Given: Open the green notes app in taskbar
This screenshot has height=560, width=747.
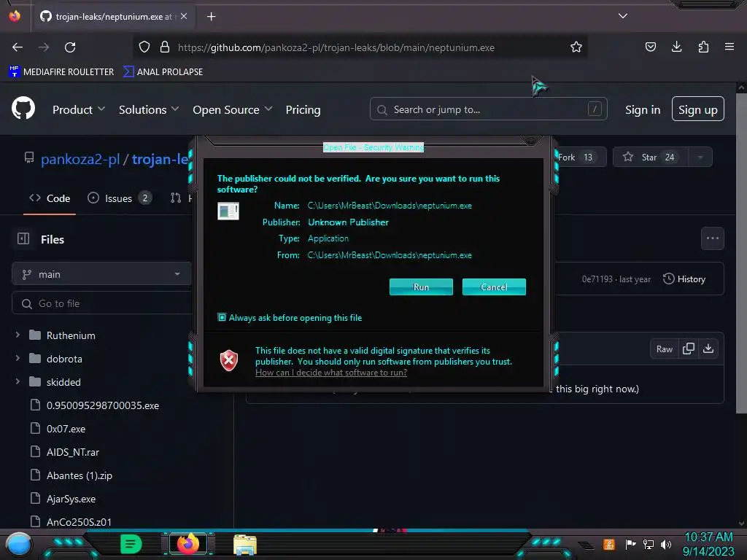Looking at the screenshot, I should pos(131,544).
